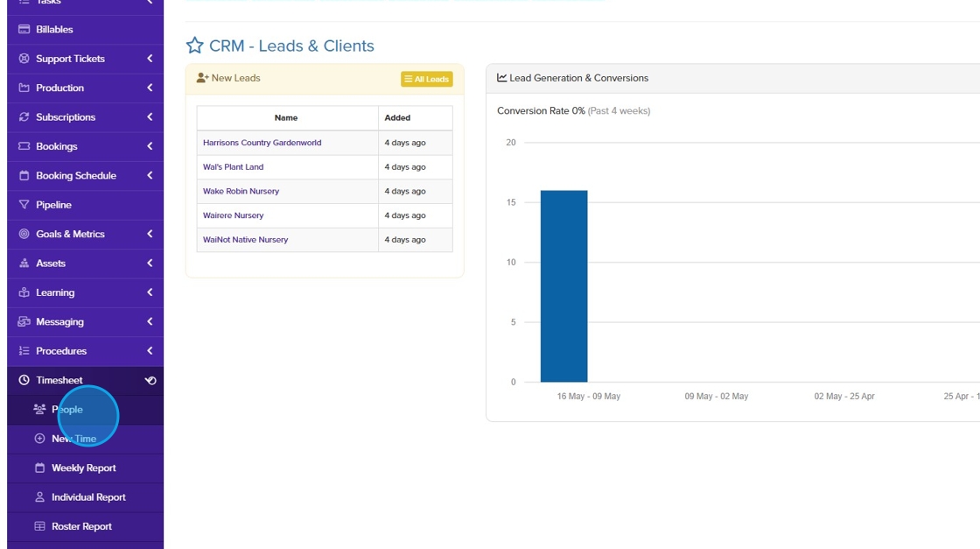Click the Learning icon in sidebar

coord(24,292)
